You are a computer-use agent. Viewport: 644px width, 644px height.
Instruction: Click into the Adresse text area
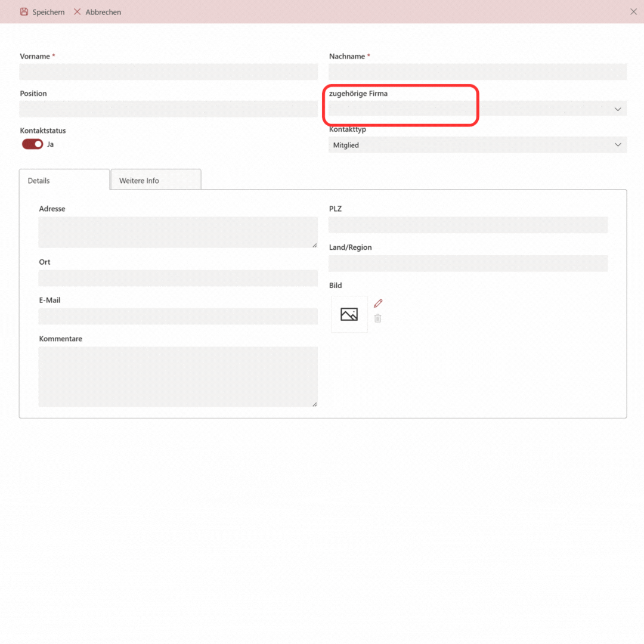click(178, 232)
